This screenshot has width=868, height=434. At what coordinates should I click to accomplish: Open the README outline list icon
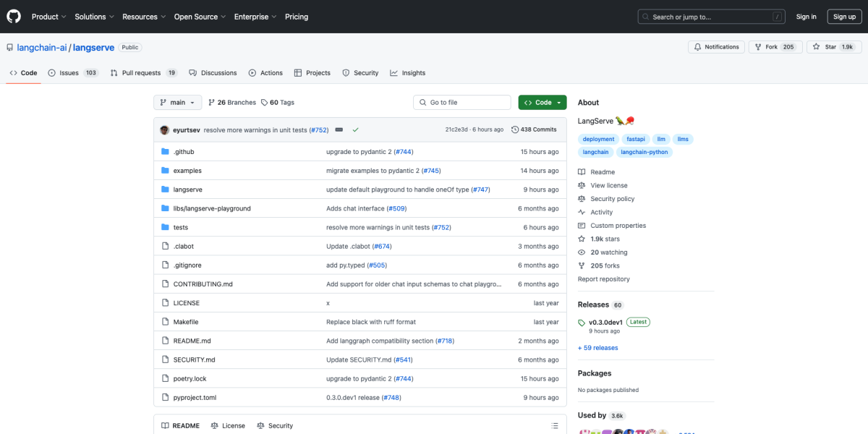(x=555, y=425)
